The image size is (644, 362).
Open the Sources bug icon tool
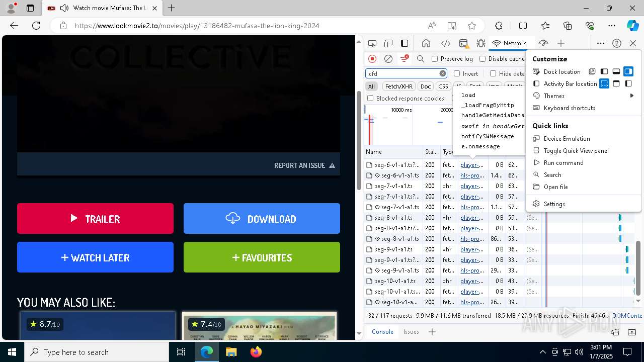480,43
